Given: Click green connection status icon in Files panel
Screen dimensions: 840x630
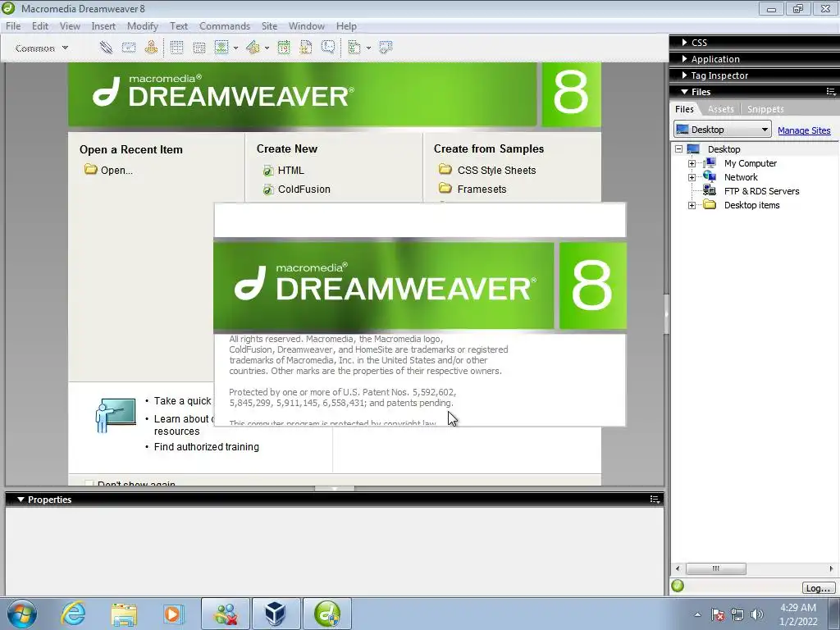Looking at the screenshot, I should click(678, 586).
